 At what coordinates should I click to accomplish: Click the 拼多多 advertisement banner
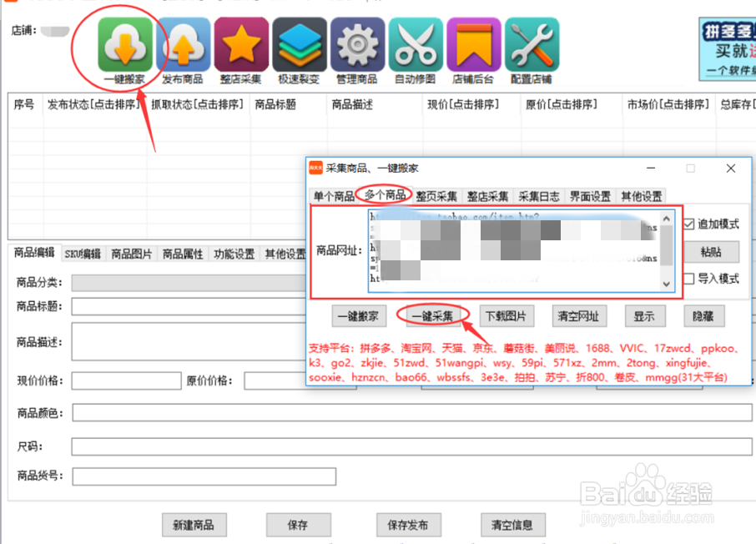(x=728, y=48)
